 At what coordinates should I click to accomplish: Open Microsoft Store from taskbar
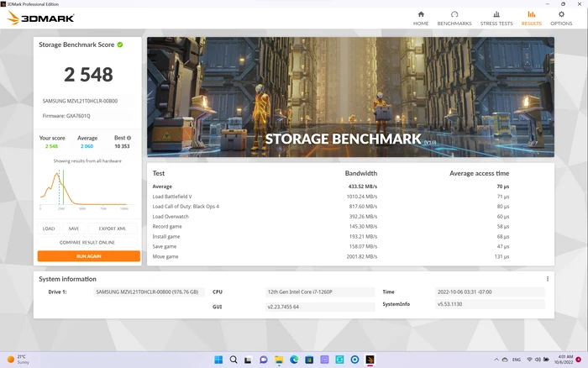tap(309, 360)
